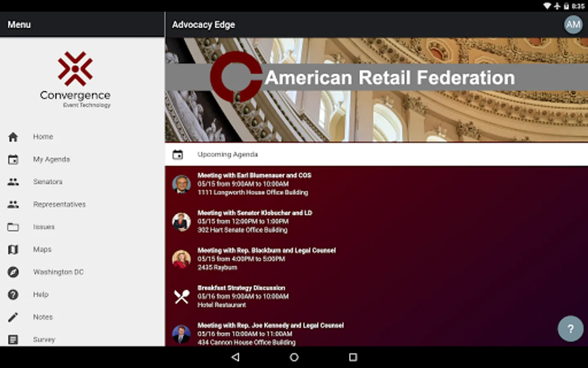Viewport: 588px width, 368px height.
Task: Open the Representatives menu item
Action: pyautogui.click(x=82, y=204)
